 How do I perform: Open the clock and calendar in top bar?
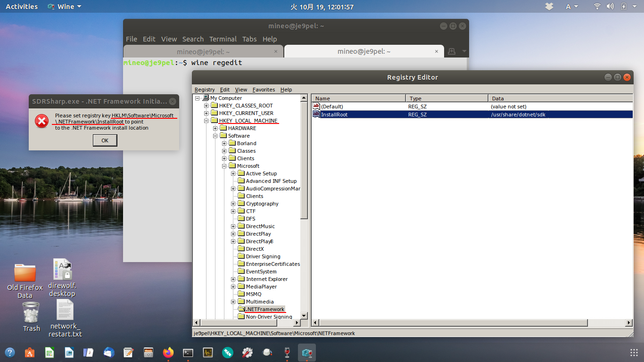click(322, 7)
